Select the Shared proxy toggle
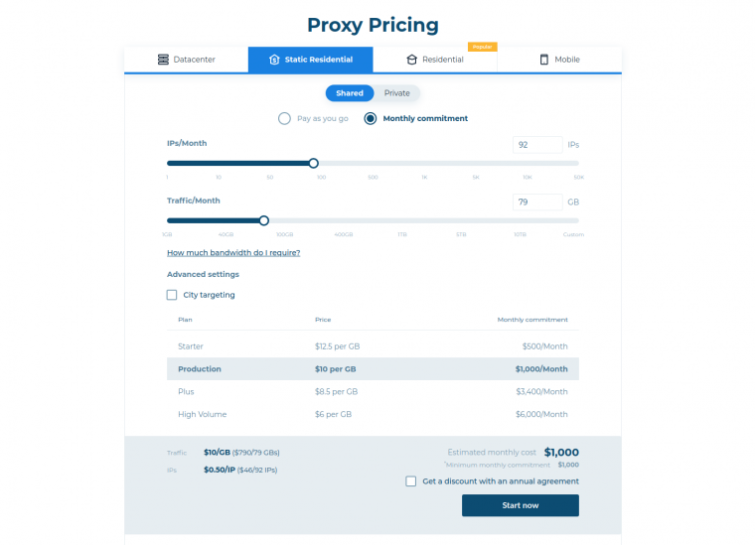755x545 pixels. (x=350, y=93)
